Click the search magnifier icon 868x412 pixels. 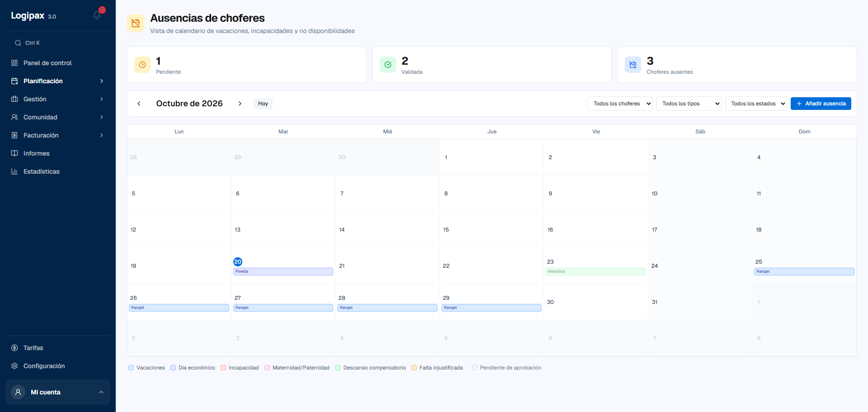click(x=18, y=43)
